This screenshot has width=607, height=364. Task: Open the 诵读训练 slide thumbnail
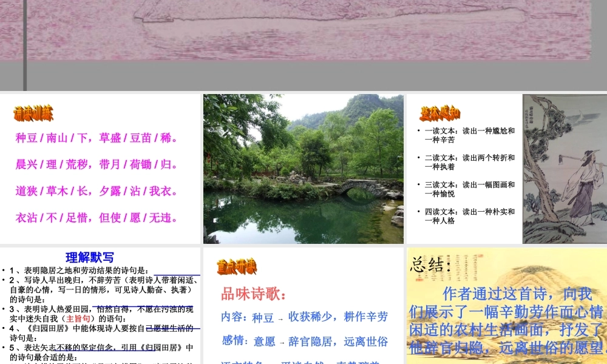[x=100, y=169]
